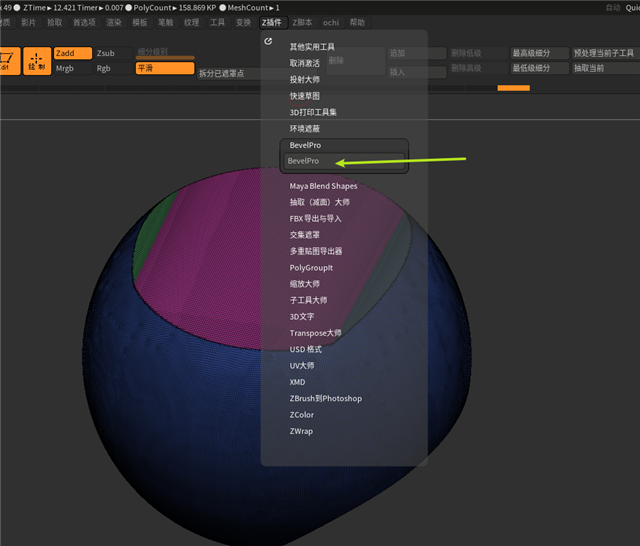This screenshot has height=546, width=640.
Task: Expand 缩放大师 Scale Master subpalette
Action: click(304, 284)
